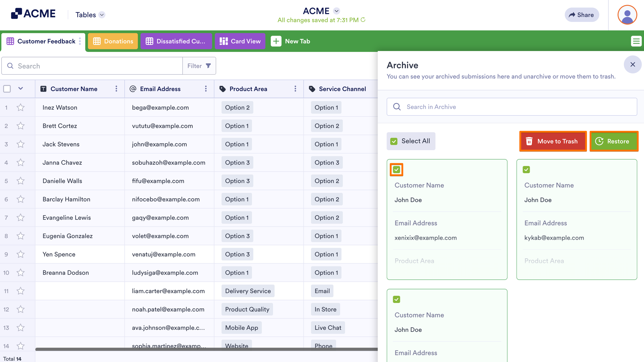
Task: Star the Danielle Walls row
Action: [20, 181]
